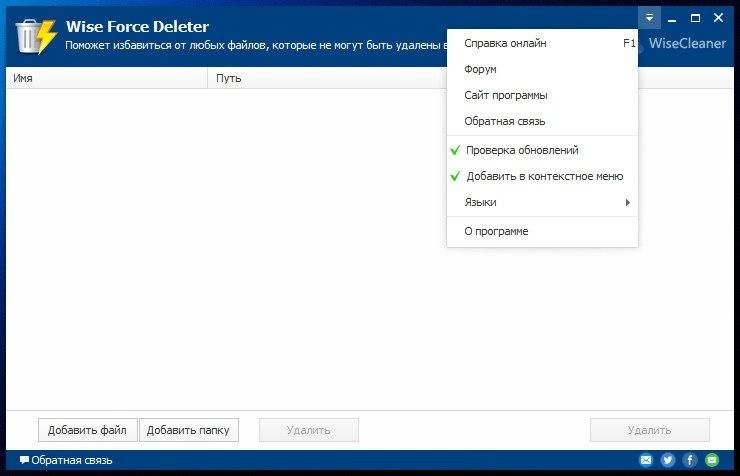
Task: Expand the Языки submenu
Action: click(x=542, y=202)
